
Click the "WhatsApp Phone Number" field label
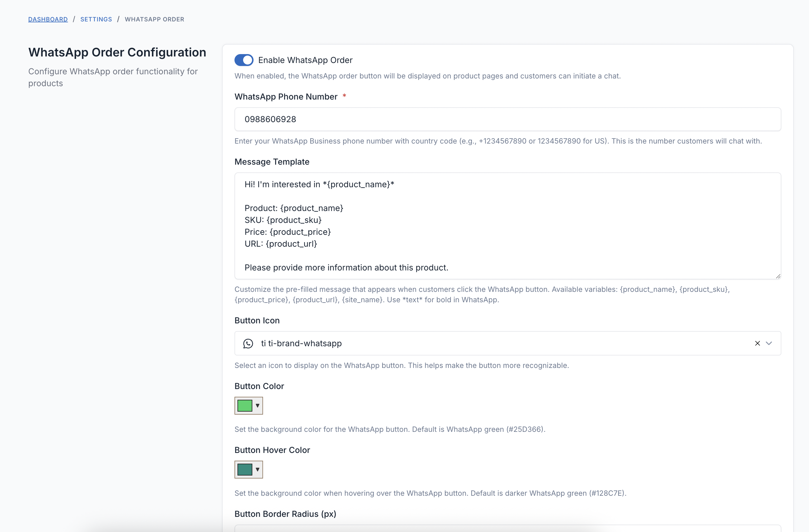pos(286,97)
